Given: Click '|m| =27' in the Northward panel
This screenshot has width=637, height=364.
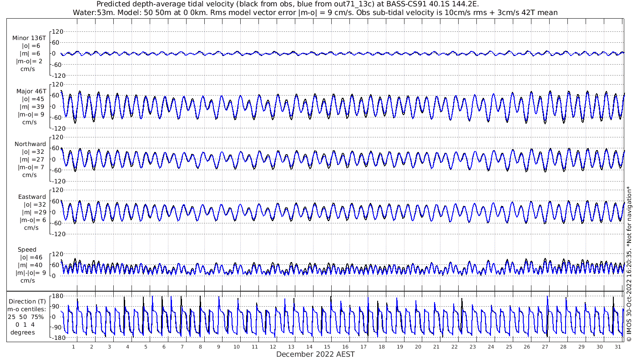Looking at the screenshot, I should tap(33, 160).
